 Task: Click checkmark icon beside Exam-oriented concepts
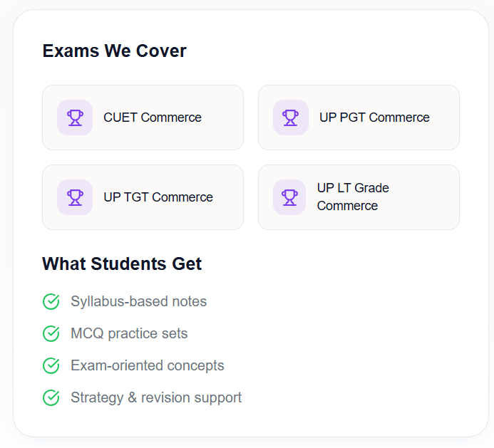51,365
